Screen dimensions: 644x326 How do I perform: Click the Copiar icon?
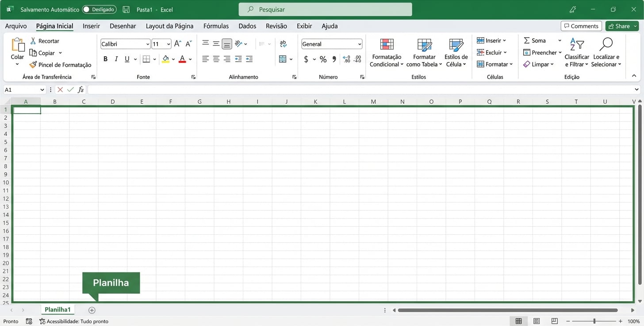33,53
